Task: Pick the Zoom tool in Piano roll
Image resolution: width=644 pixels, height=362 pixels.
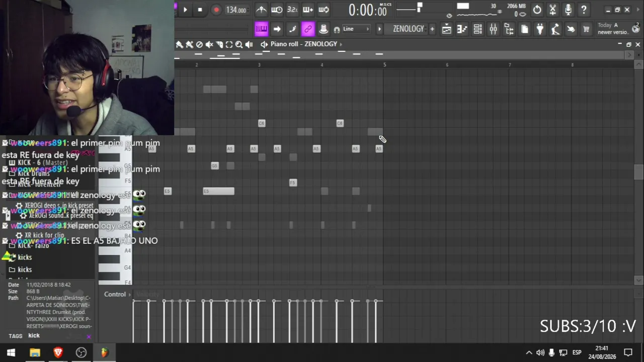Action: [239, 44]
